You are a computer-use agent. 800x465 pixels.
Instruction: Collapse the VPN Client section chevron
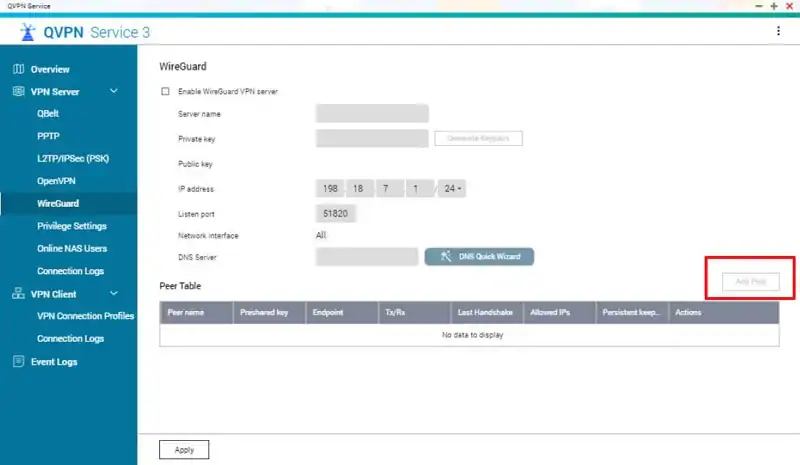click(x=114, y=293)
